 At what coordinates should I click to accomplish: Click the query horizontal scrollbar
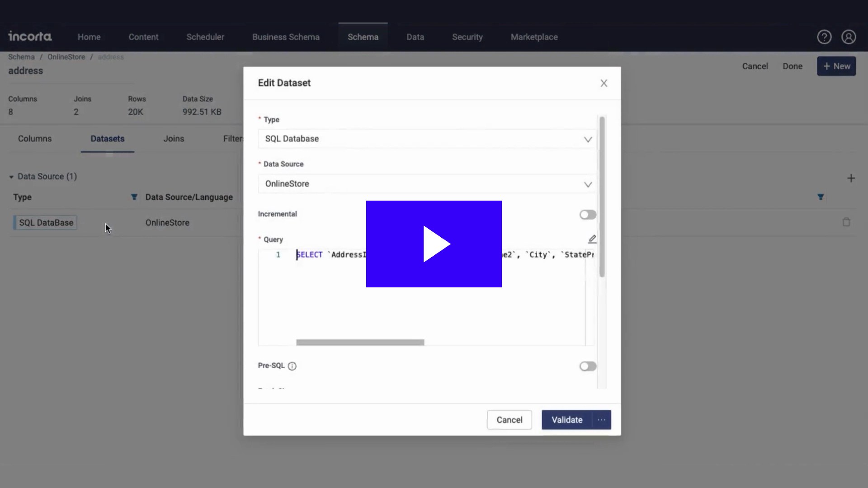pos(360,343)
